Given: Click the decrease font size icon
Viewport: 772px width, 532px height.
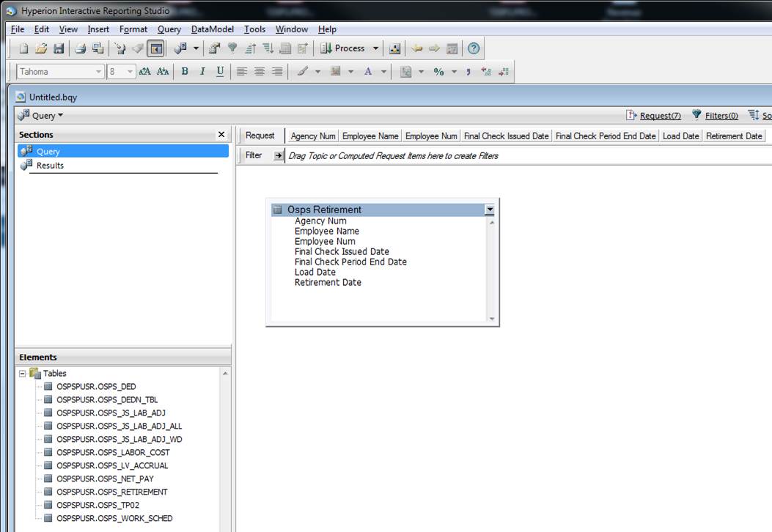Looking at the screenshot, I should (x=163, y=72).
